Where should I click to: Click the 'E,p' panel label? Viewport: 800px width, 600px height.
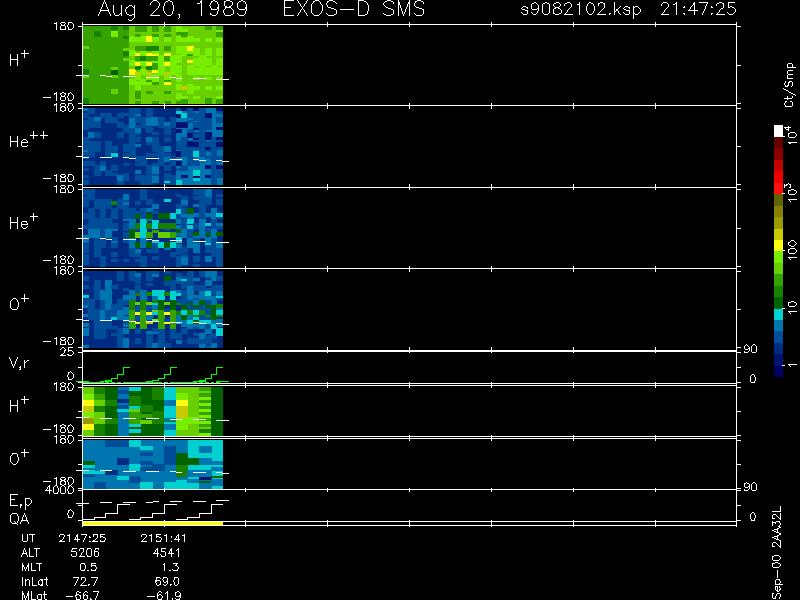click(x=20, y=502)
